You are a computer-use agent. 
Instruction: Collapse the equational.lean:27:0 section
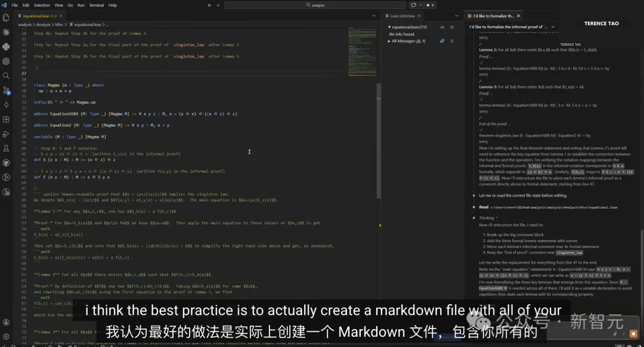pyautogui.click(x=389, y=27)
